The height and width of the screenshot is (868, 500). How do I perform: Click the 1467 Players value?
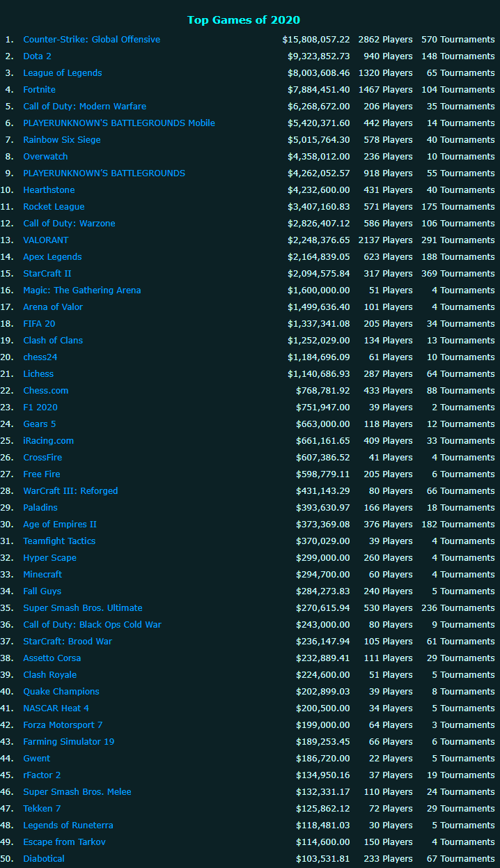[x=386, y=90]
